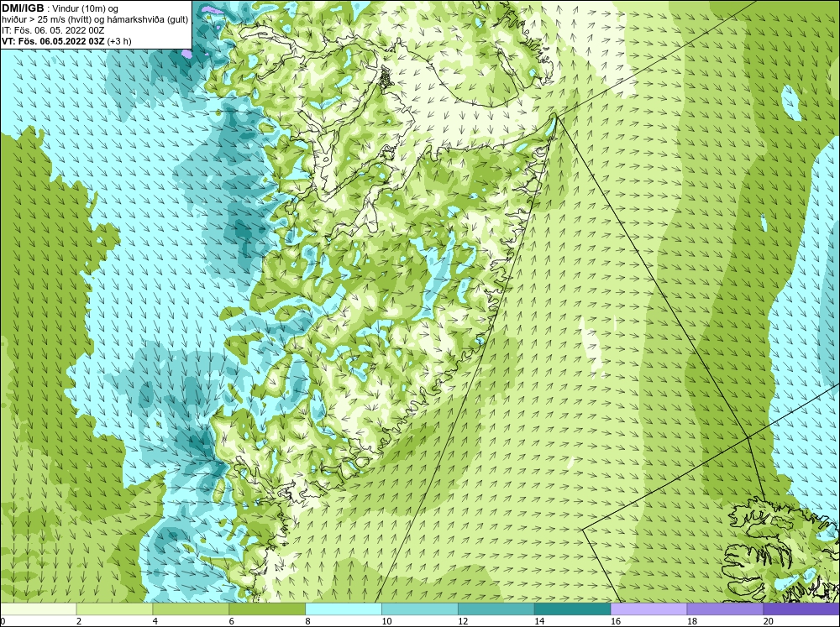Click the legend label '16'
840x627 pixels.
coord(616,621)
